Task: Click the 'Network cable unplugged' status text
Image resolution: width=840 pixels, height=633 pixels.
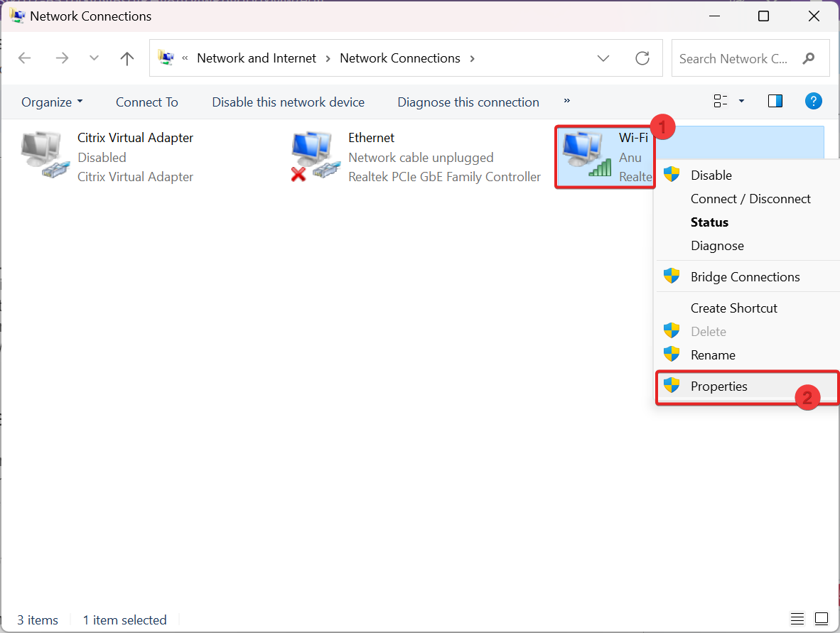Action: (x=421, y=158)
